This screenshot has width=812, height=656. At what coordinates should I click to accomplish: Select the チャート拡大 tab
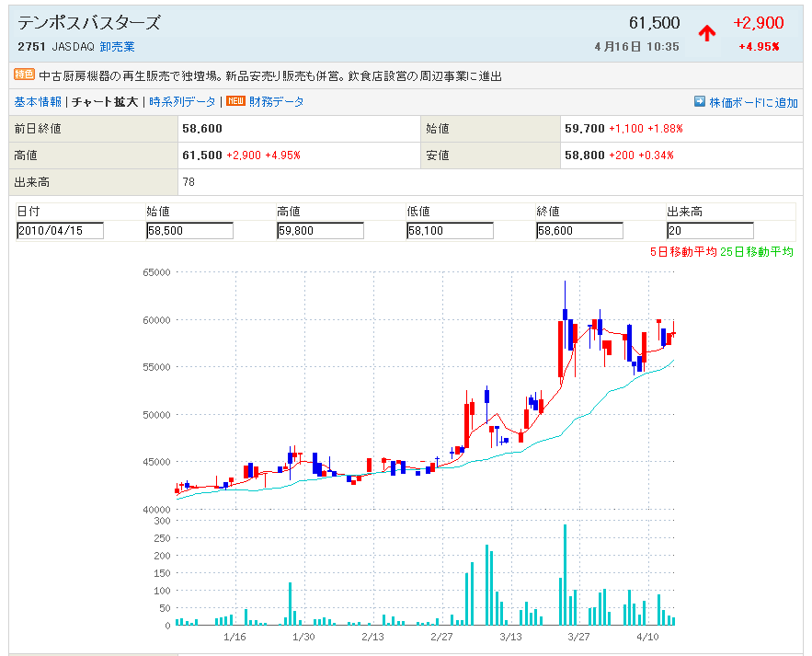105,102
